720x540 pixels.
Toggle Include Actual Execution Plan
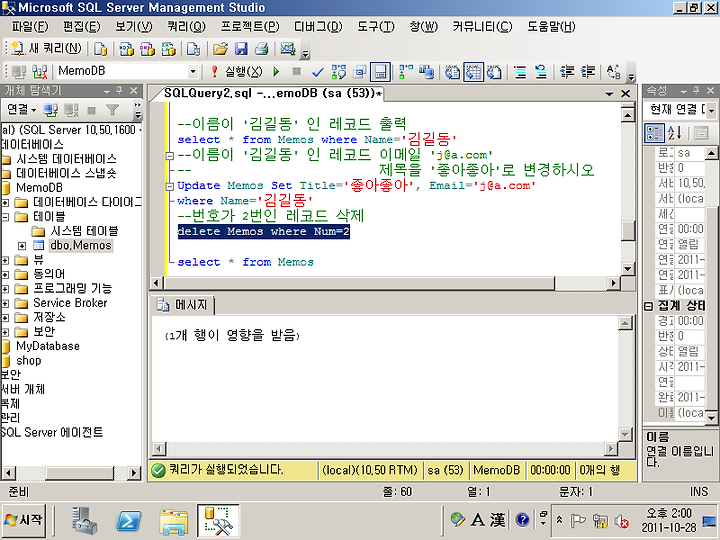pyautogui.click(x=405, y=72)
